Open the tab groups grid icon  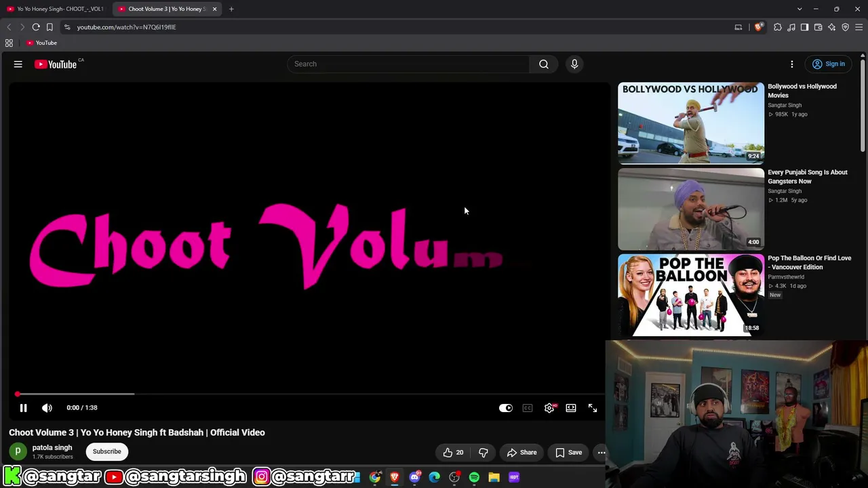pyautogui.click(x=9, y=43)
